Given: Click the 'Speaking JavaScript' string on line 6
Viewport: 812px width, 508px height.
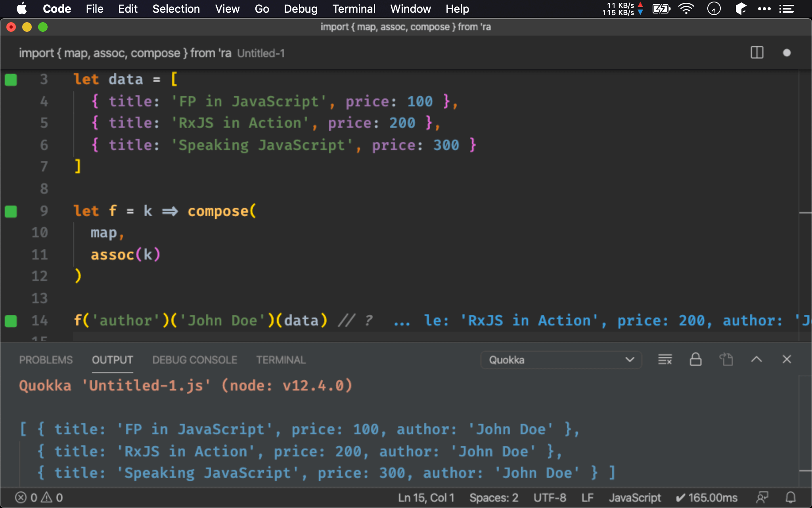Looking at the screenshot, I should tap(262, 145).
